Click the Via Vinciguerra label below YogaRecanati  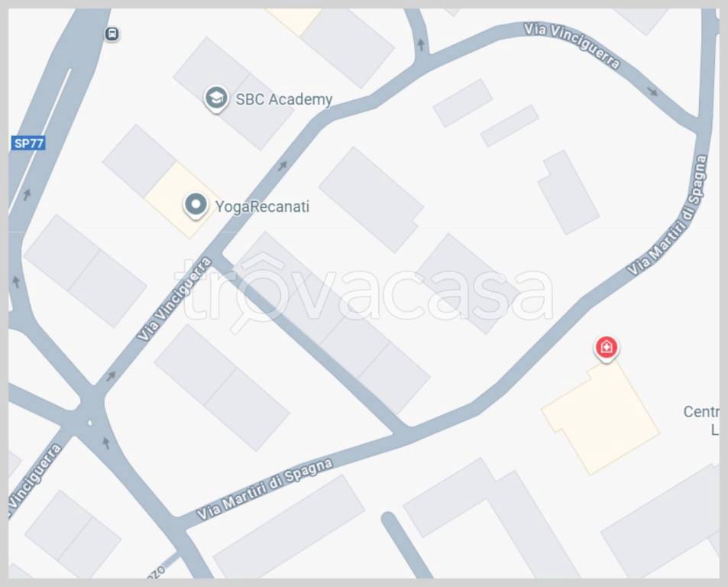[175, 299]
